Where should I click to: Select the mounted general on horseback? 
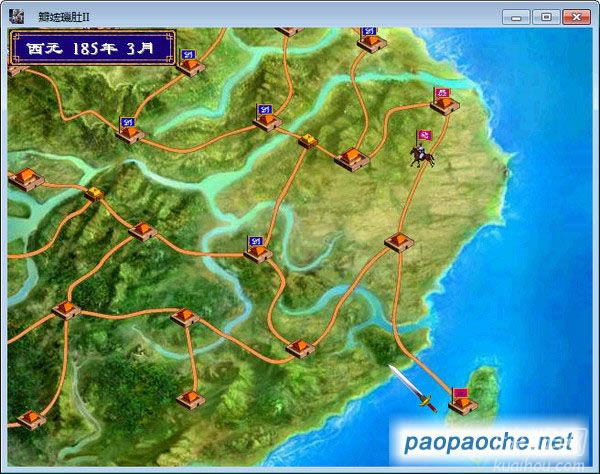tap(422, 150)
